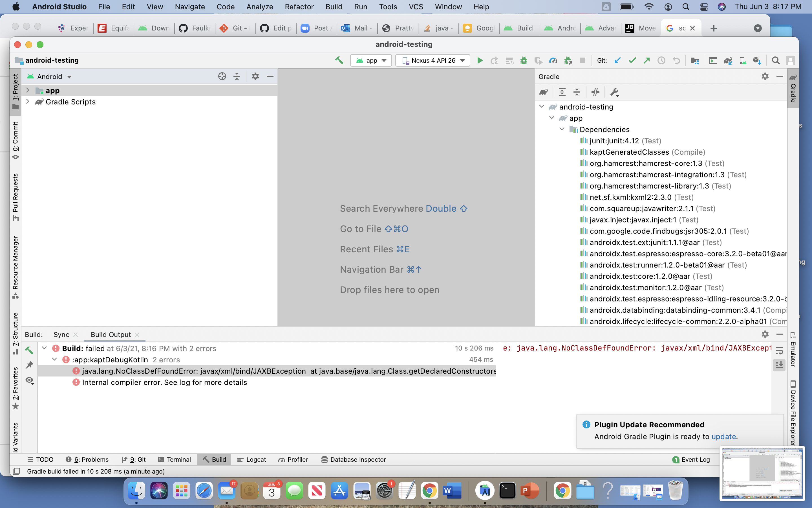Show Git history clock icon
This screenshot has height=508, width=812.
tap(661, 60)
